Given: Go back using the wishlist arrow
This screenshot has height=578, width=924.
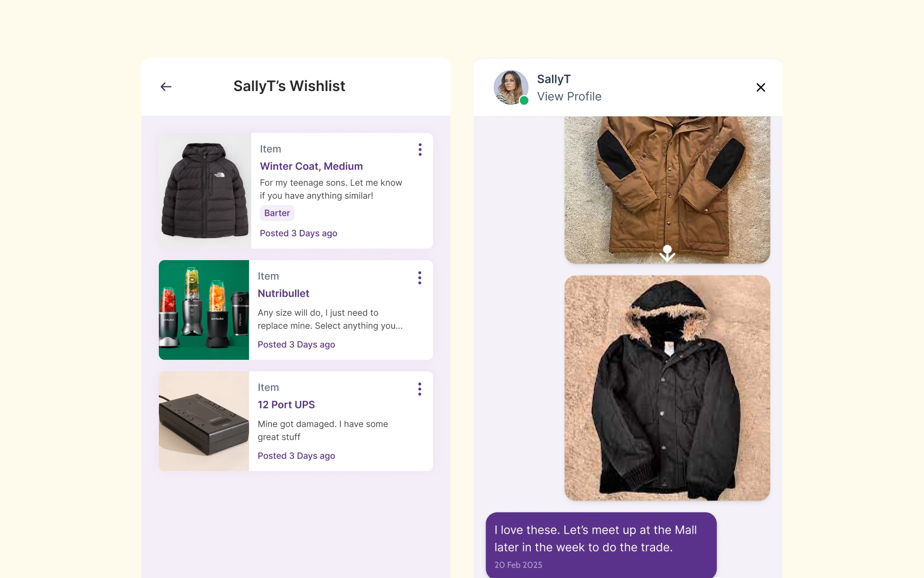Looking at the screenshot, I should click(166, 87).
